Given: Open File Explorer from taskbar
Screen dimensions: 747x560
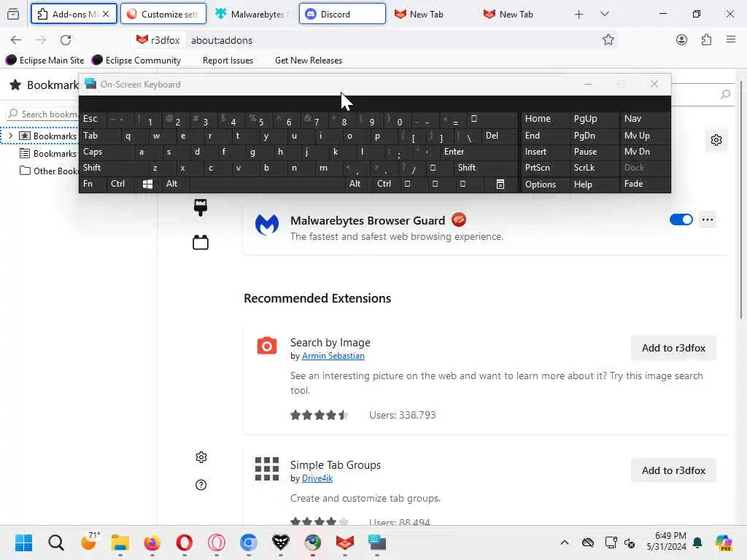Looking at the screenshot, I should click(120, 542).
